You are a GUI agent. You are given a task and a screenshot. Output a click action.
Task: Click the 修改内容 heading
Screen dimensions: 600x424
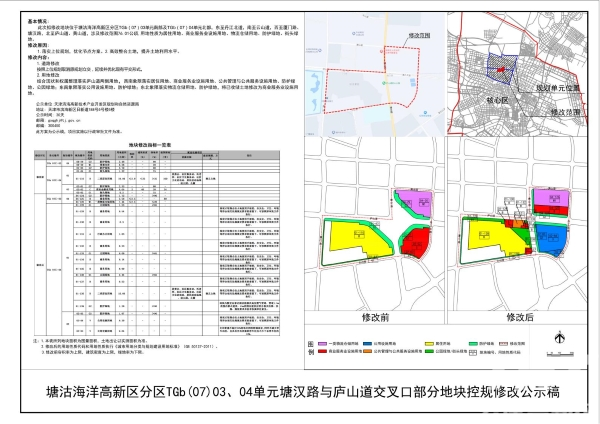[x=38, y=57]
